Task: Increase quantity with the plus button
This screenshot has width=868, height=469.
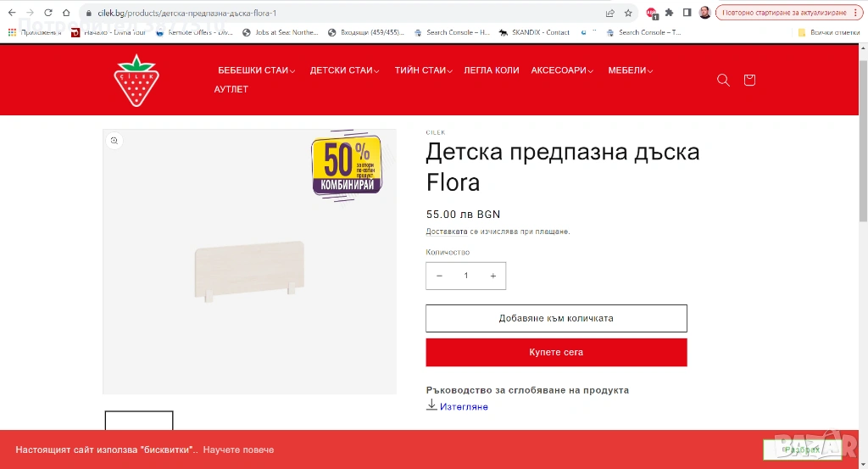Action: click(x=492, y=276)
